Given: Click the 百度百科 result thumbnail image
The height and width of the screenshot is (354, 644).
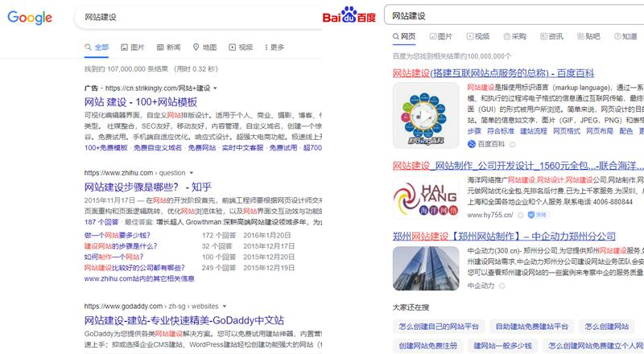Looking at the screenshot, I should (426, 115).
